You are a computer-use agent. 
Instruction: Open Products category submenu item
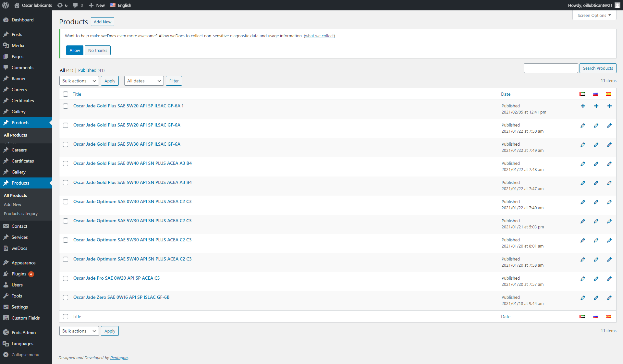point(21,213)
